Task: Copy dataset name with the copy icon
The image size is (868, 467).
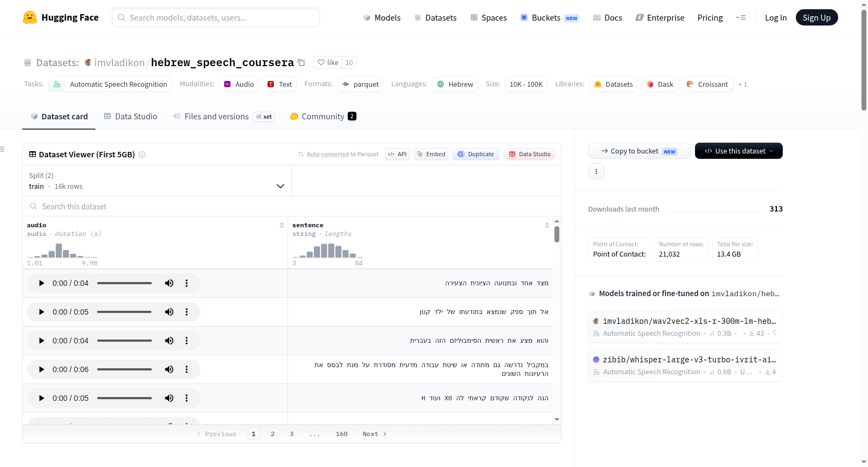Action: (x=302, y=62)
